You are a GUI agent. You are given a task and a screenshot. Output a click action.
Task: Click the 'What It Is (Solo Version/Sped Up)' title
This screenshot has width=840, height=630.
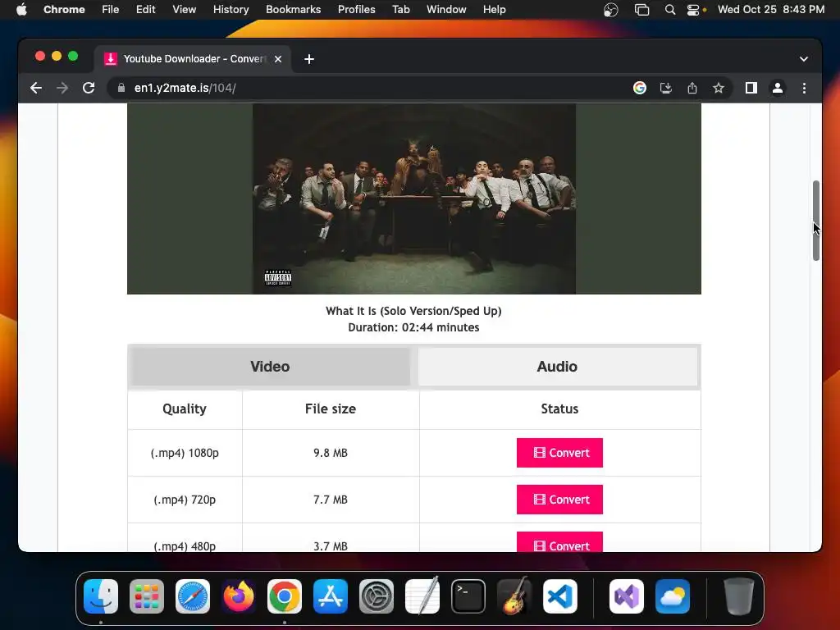click(x=413, y=311)
